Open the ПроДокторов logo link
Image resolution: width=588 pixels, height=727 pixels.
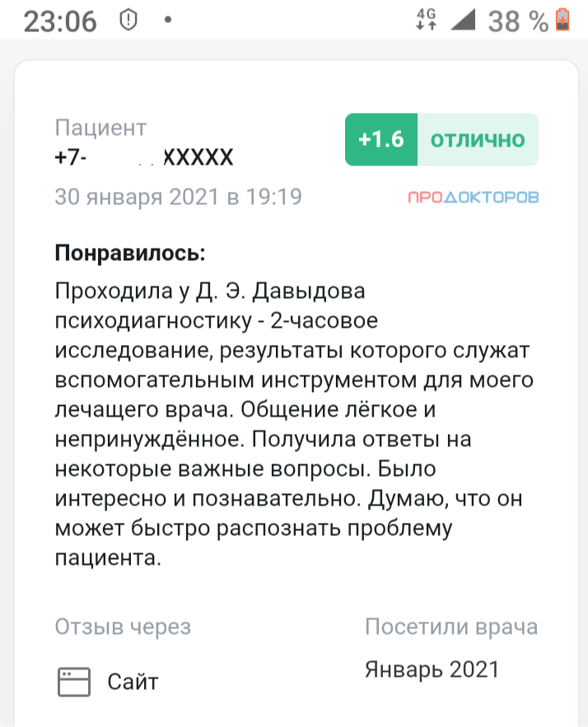(474, 198)
